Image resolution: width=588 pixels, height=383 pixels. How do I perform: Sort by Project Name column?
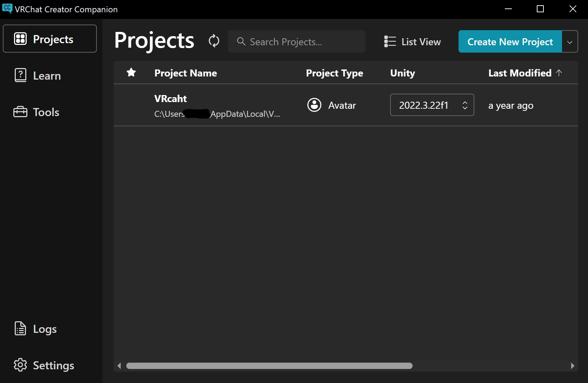pyautogui.click(x=186, y=73)
